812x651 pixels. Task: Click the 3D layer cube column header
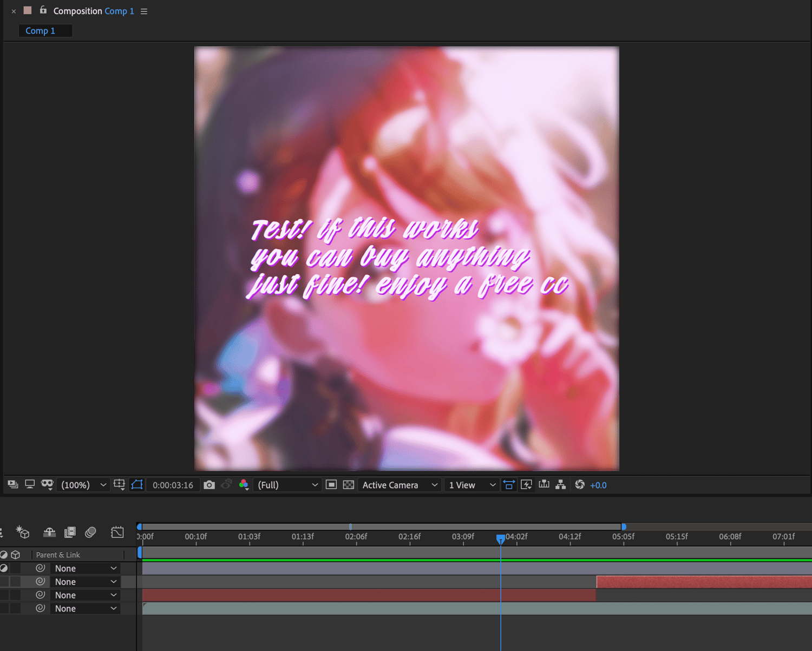pos(16,555)
